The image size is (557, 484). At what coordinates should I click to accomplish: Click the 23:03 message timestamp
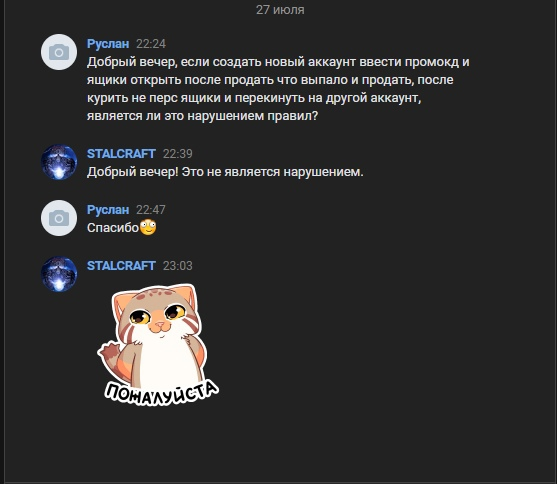178,266
